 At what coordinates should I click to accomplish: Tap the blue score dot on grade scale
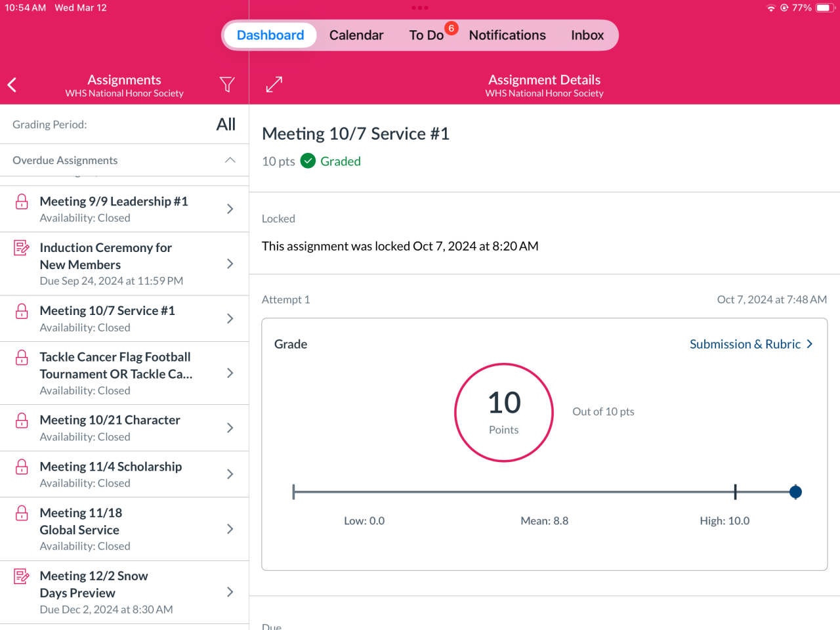coord(795,492)
